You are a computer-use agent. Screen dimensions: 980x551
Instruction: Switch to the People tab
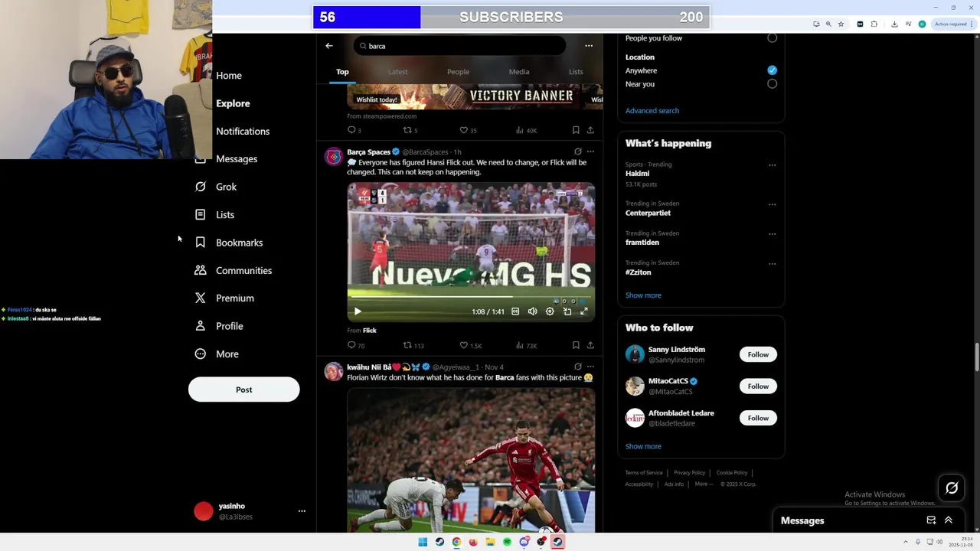click(458, 72)
